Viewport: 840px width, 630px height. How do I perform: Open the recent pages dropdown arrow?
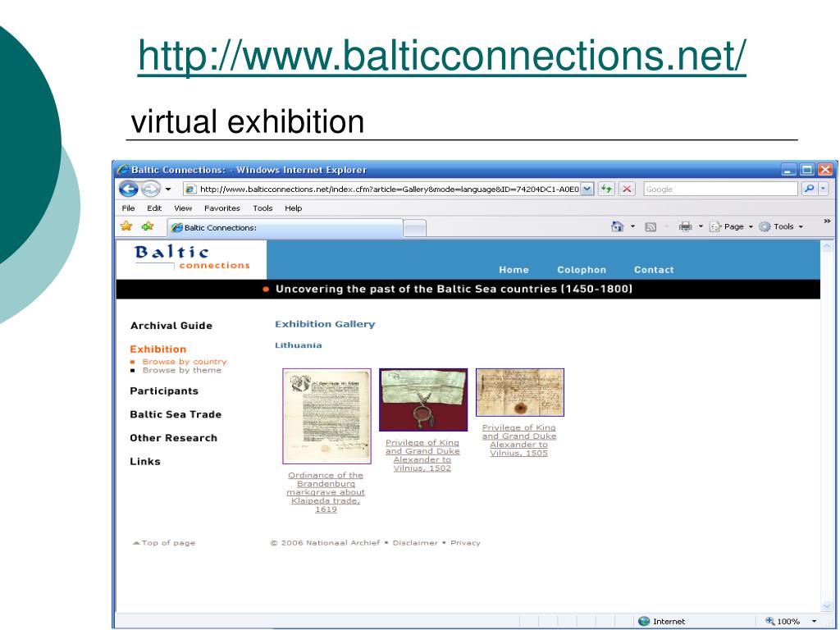click(167, 189)
